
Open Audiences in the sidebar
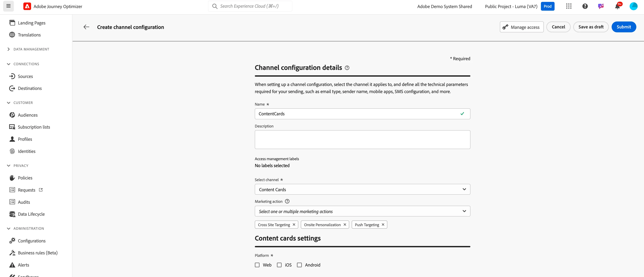23,115
